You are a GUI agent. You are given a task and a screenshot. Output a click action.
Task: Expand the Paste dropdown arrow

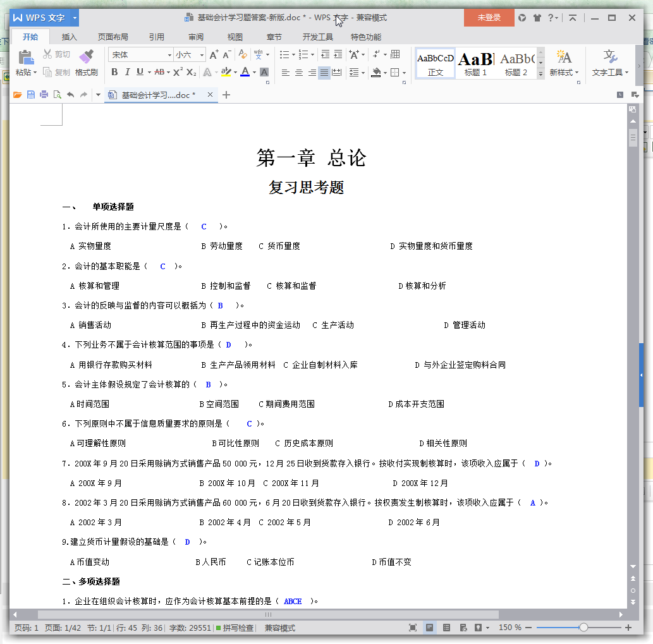(35, 73)
